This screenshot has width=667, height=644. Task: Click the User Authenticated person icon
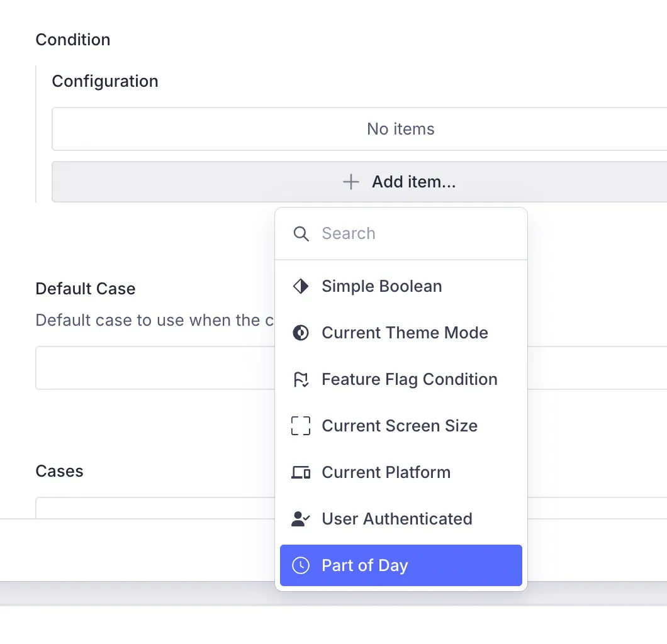pos(301,519)
